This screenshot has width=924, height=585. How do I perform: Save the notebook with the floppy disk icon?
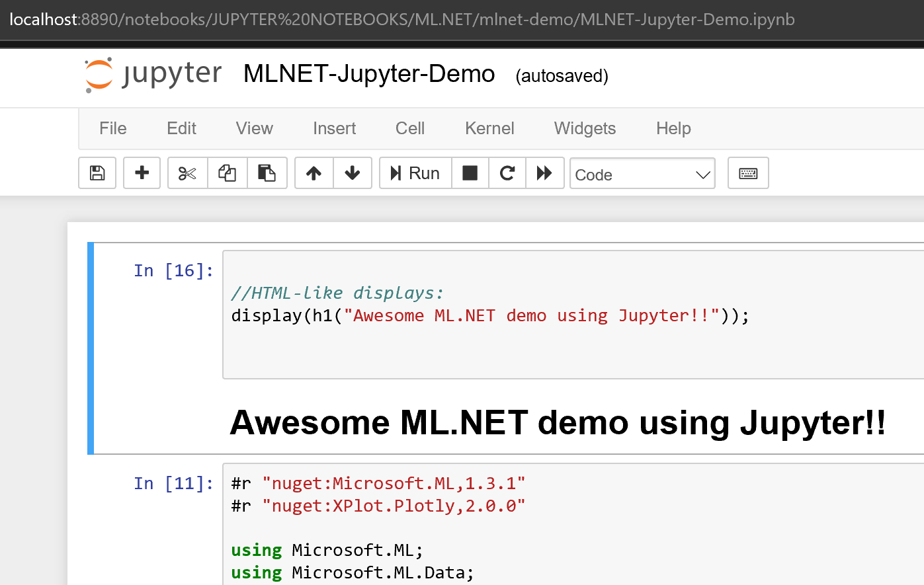[97, 173]
